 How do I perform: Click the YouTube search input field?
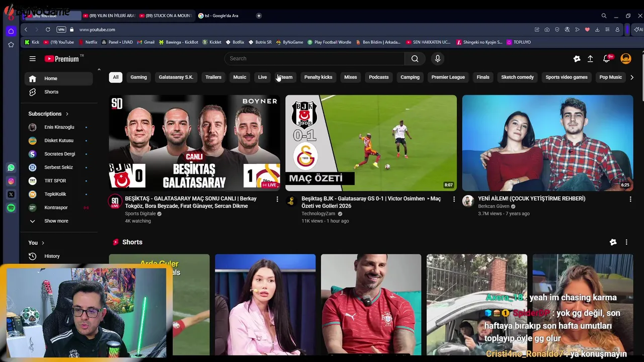tap(314, 59)
